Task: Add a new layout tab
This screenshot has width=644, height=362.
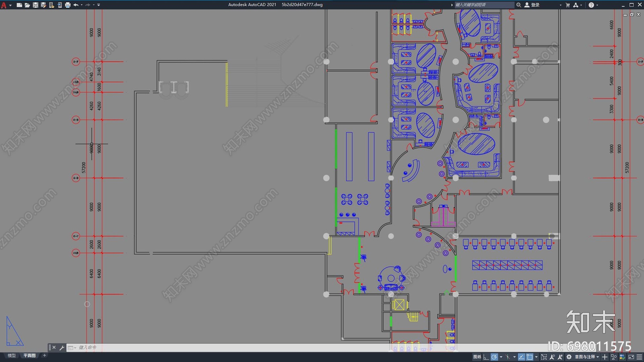Action: tap(45, 356)
